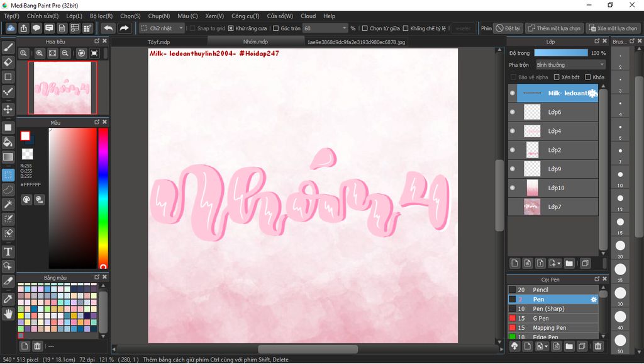The image size is (644, 364).
Task: Zoom in using navigator magnifier plus
Action: pos(40,53)
